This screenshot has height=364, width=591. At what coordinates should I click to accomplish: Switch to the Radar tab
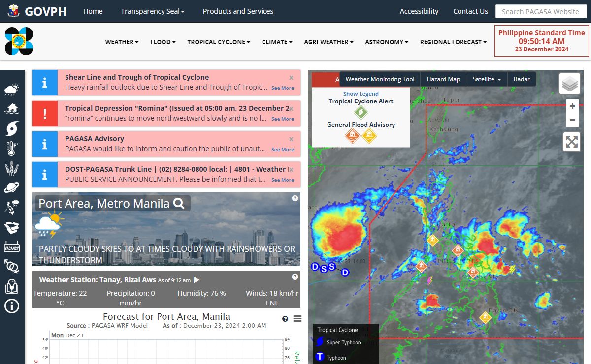pyautogui.click(x=522, y=79)
